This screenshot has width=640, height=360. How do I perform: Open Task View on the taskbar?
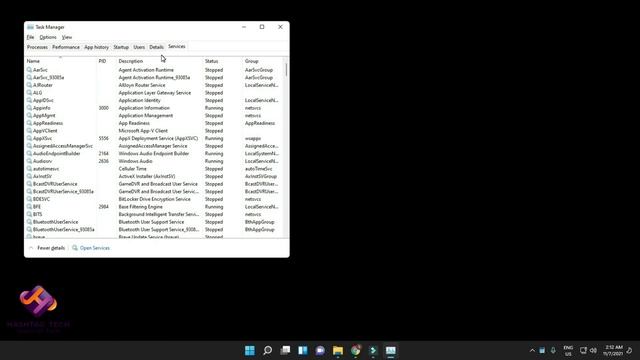click(x=285, y=350)
